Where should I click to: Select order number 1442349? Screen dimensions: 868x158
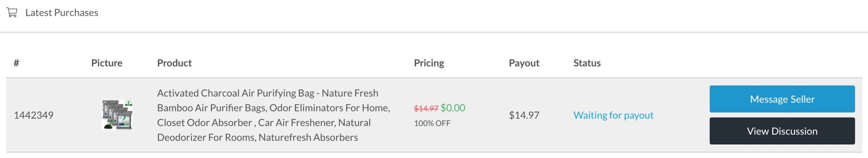click(34, 115)
